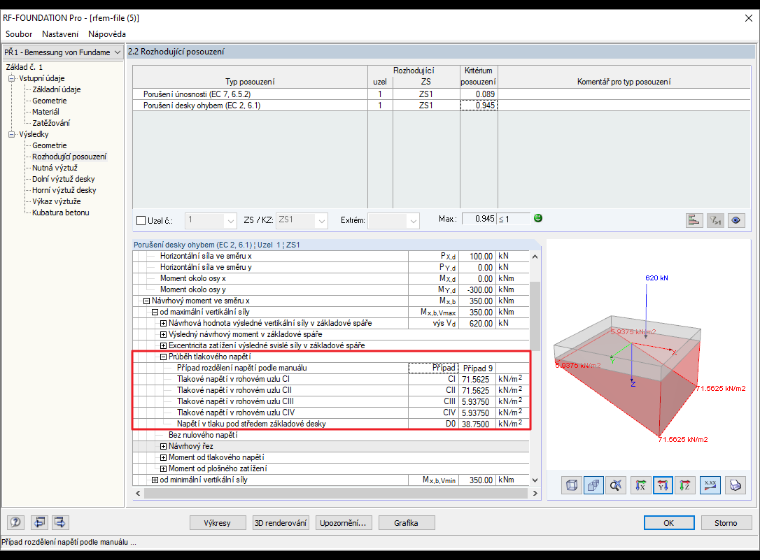Set view in Z direction
This screenshot has height=560, width=760.
(x=685, y=485)
